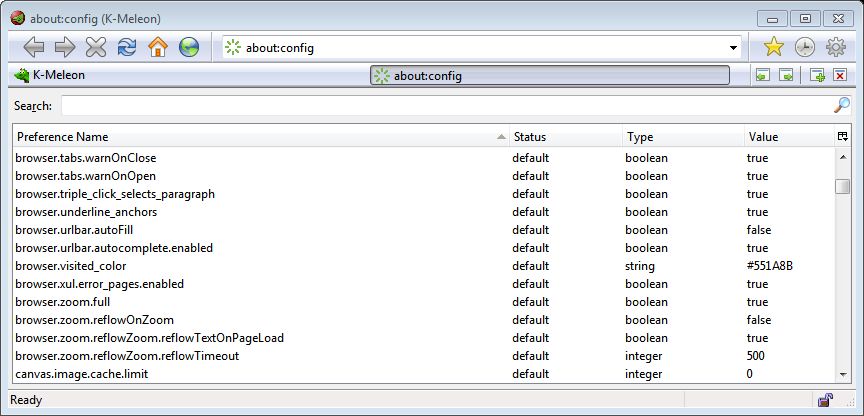Reload the page with refresh icon
Viewport: 864px width, 416px height.
[127, 47]
